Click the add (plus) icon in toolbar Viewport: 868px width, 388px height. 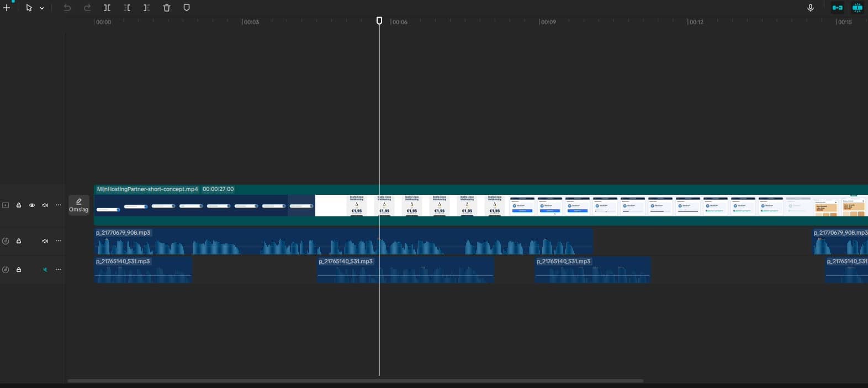(7, 8)
